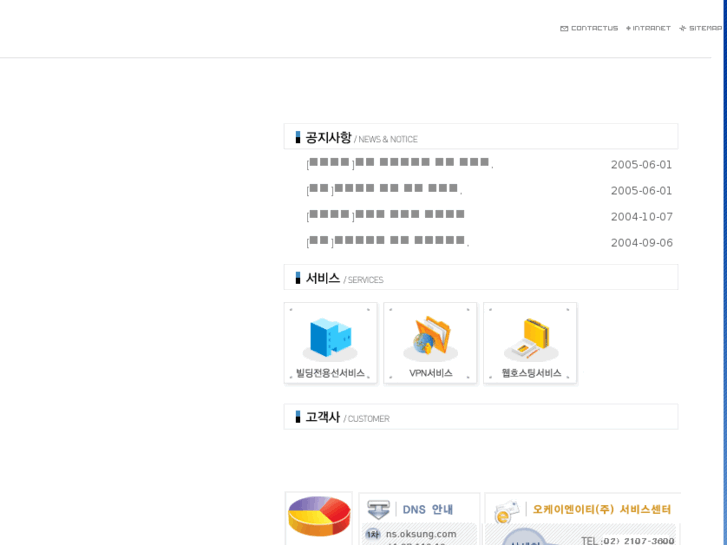
Task: Click the 오케이엔이티(주) 서비스센터 title
Action: [602, 509]
